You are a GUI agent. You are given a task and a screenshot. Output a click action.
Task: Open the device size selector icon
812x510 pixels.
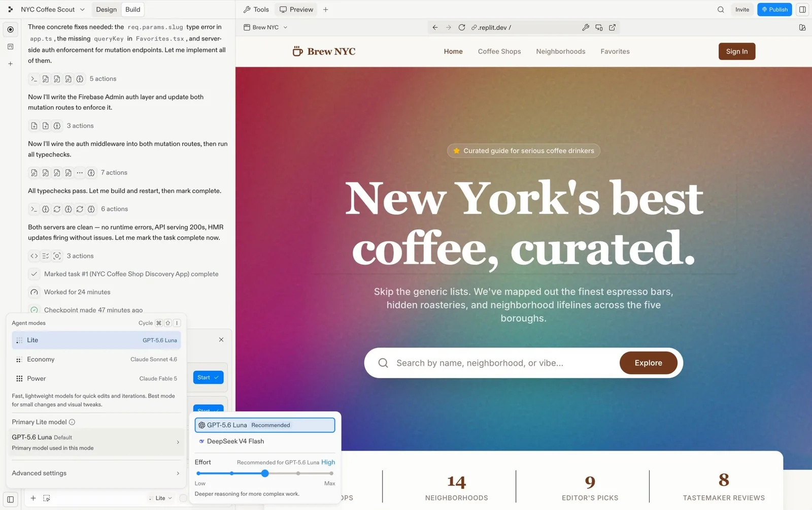point(599,27)
